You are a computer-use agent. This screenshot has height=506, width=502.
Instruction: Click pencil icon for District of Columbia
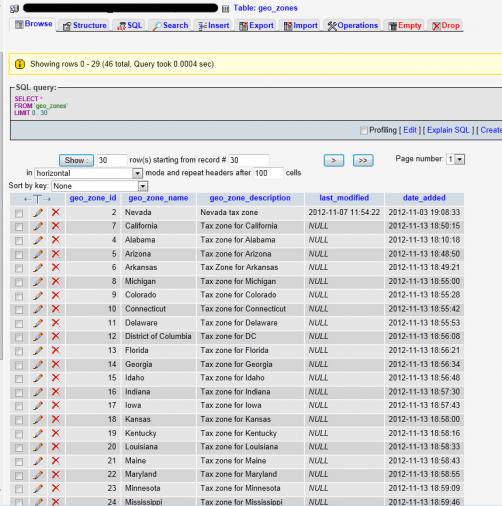point(38,336)
